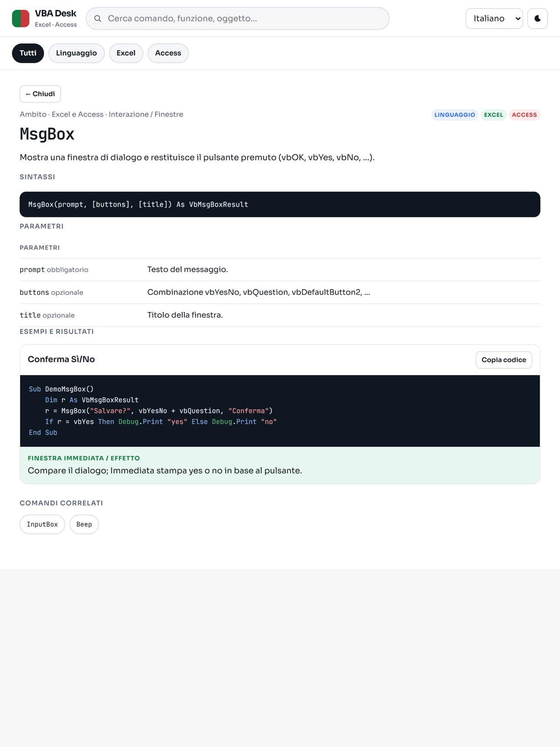Open the related InputBox command
This screenshot has width=560, height=747.
pyautogui.click(x=42, y=524)
